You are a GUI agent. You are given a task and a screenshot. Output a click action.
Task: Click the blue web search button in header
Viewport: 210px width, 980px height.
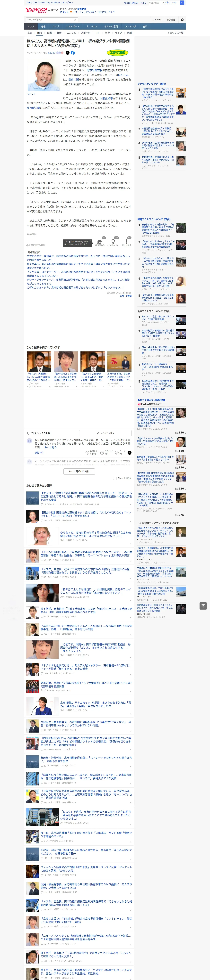click(x=182, y=3)
